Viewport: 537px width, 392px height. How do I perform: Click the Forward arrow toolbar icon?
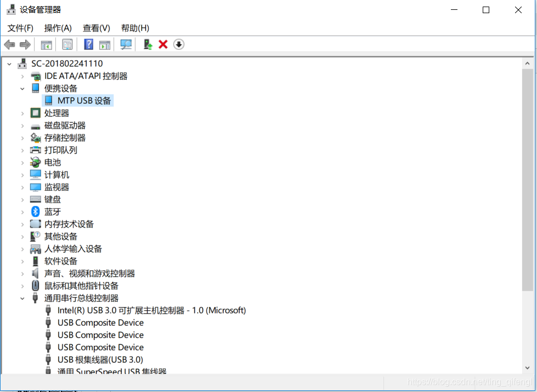click(x=25, y=44)
